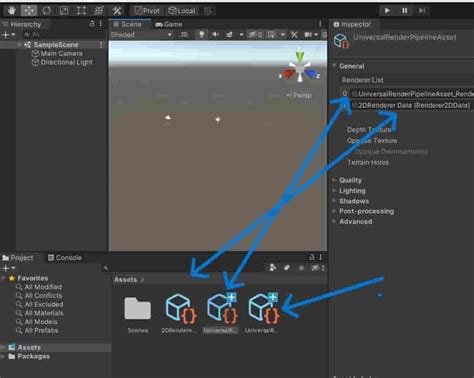This screenshot has height=378, width=474.
Task: Open scene effects dropdown arrow
Action: (241, 35)
